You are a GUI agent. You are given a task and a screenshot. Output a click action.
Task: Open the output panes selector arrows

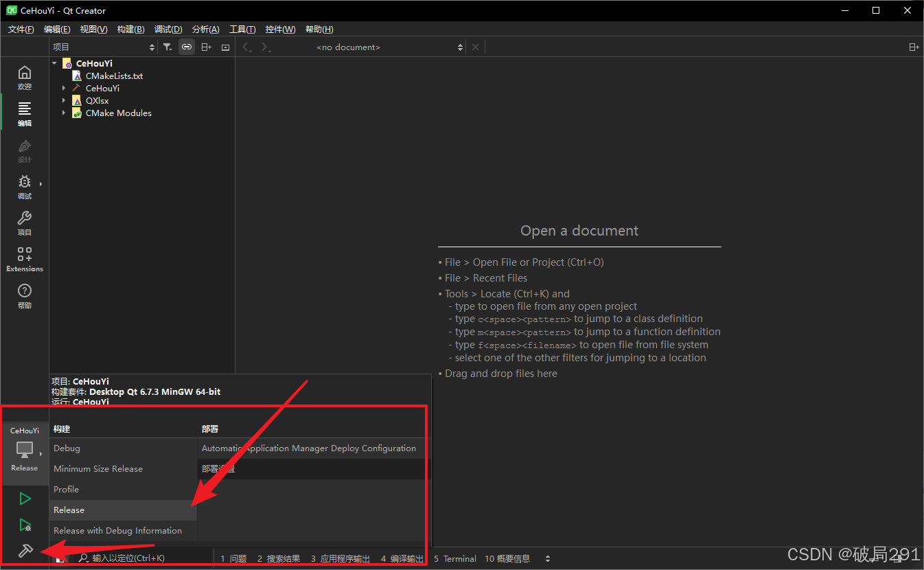point(547,558)
